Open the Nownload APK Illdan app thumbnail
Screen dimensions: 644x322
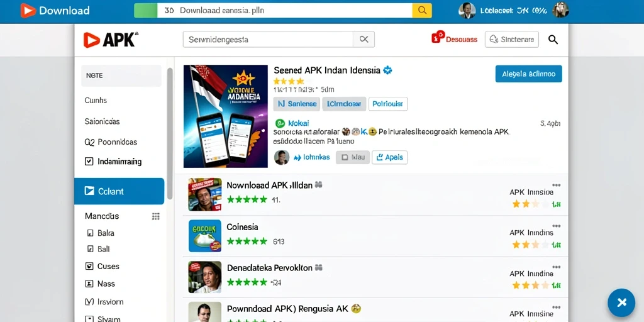coord(205,194)
